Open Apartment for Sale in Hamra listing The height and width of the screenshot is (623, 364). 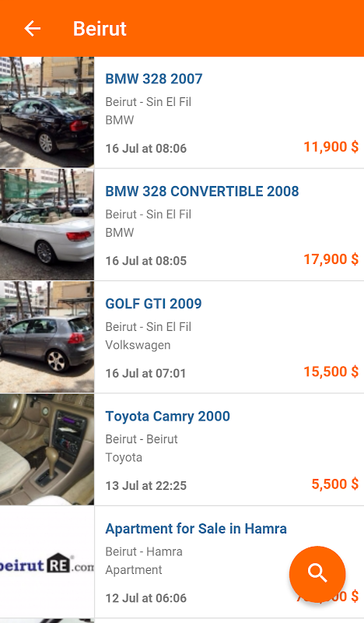pyautogui.click(x=196, y=529)
